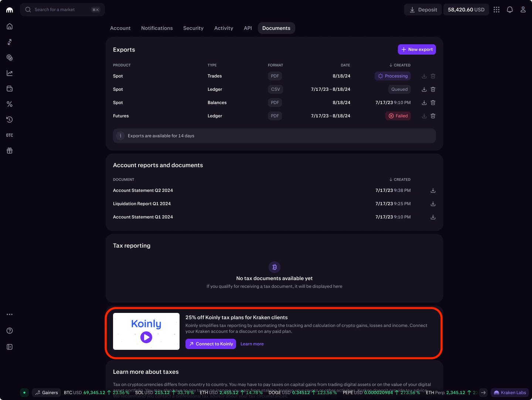Screen dimensions: 532x400
Task: Switch to the Security tab
Action: (x=193, y=28)
